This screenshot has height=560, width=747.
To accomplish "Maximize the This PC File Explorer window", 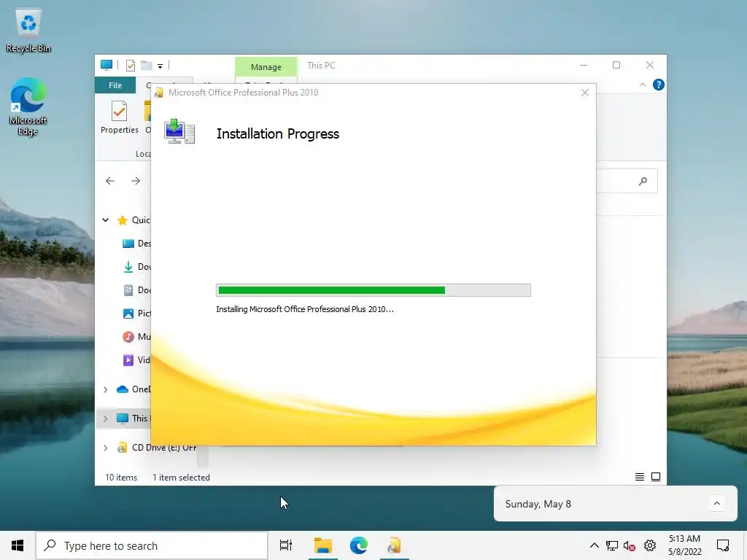I will tap(616, 65).
